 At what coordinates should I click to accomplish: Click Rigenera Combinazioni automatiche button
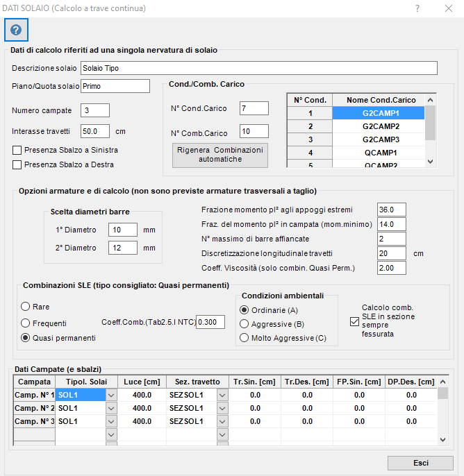click(220, 155)
